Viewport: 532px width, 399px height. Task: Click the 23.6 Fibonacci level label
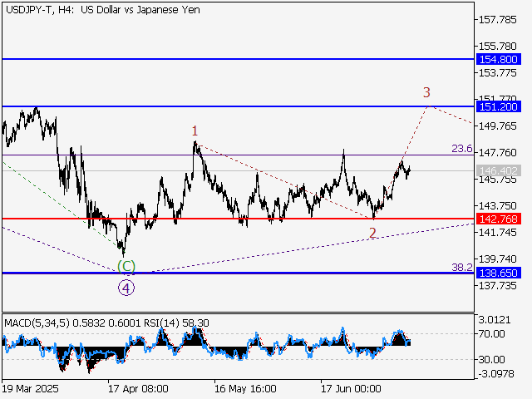[461, 149]
